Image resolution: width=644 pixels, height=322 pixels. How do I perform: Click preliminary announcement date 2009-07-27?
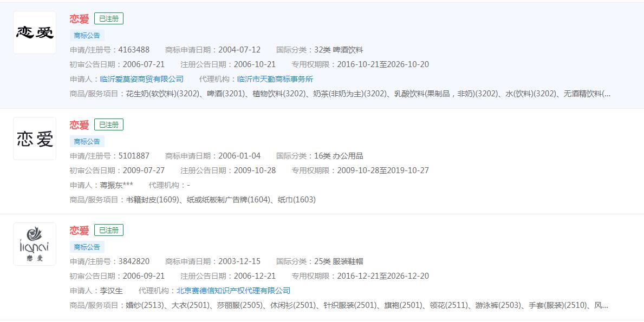[144, 170]
